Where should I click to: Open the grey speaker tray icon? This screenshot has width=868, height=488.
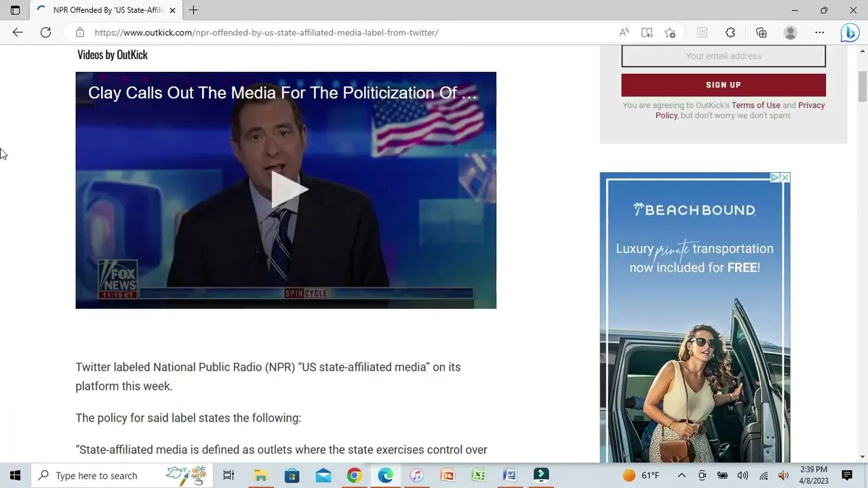743,475
